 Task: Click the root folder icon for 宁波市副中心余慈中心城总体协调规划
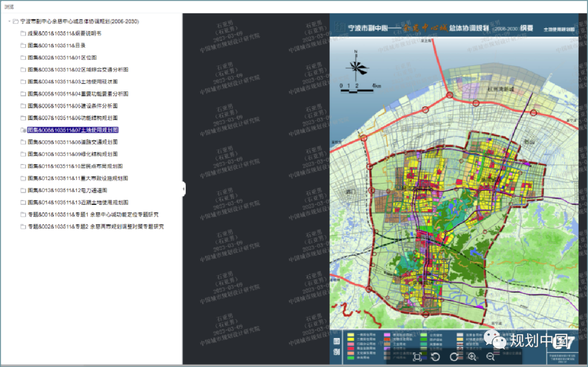(15, 21)
